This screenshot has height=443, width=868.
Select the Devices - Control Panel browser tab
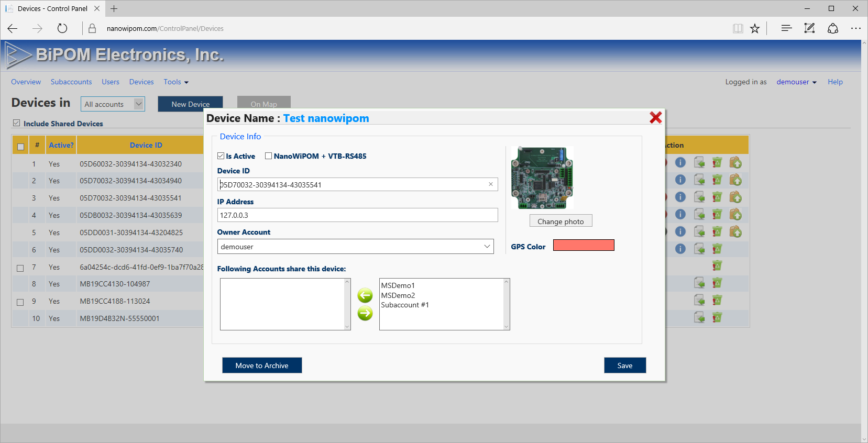click(52, 8)
